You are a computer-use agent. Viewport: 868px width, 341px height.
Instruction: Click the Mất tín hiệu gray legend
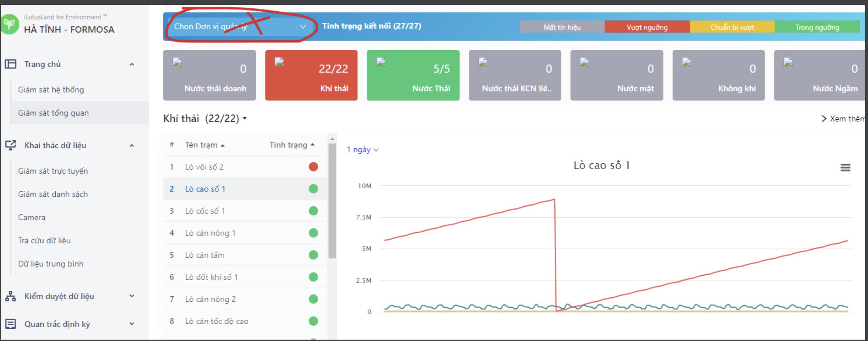562,27
